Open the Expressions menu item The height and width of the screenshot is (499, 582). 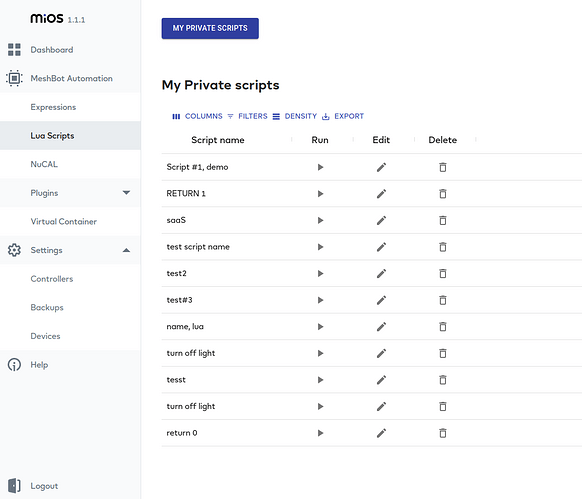53,107
